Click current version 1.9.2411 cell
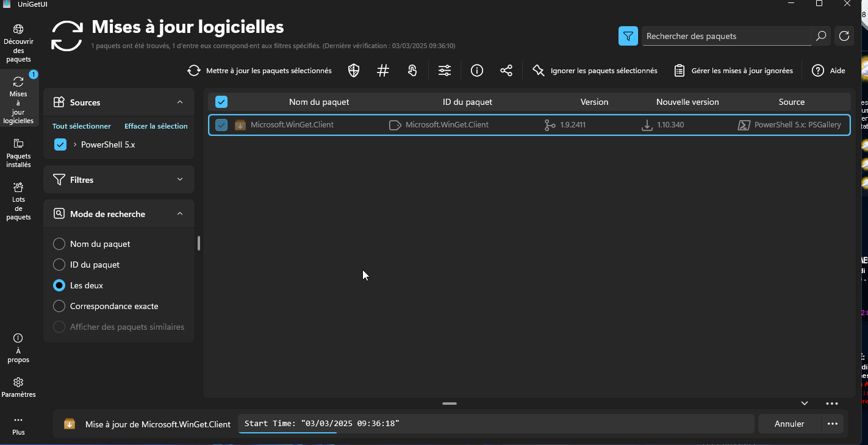 click(573, 125)
